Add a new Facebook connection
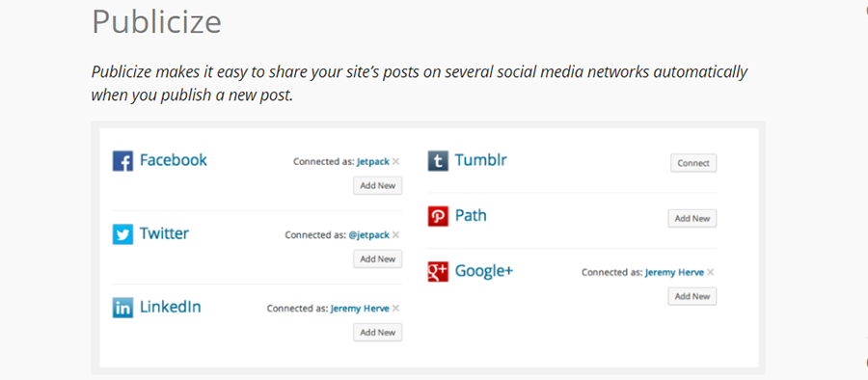The width and height of the screenshot is (868, 380). point(377,185)
